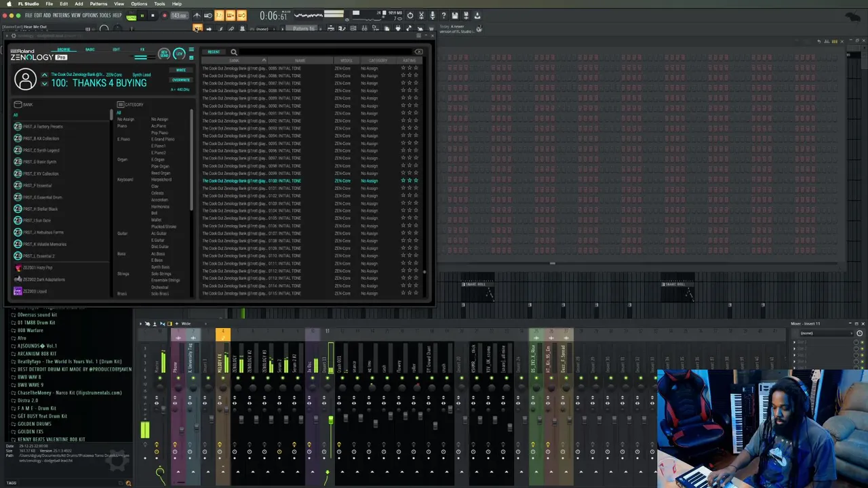Switch Zenology to the EDIT tab

point(116,49)
